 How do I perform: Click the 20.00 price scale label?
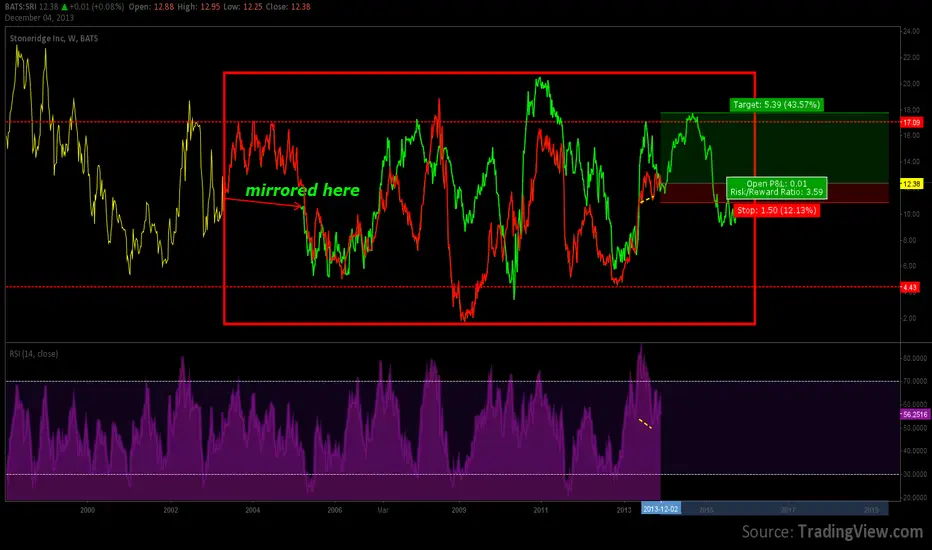click(912, 84)
